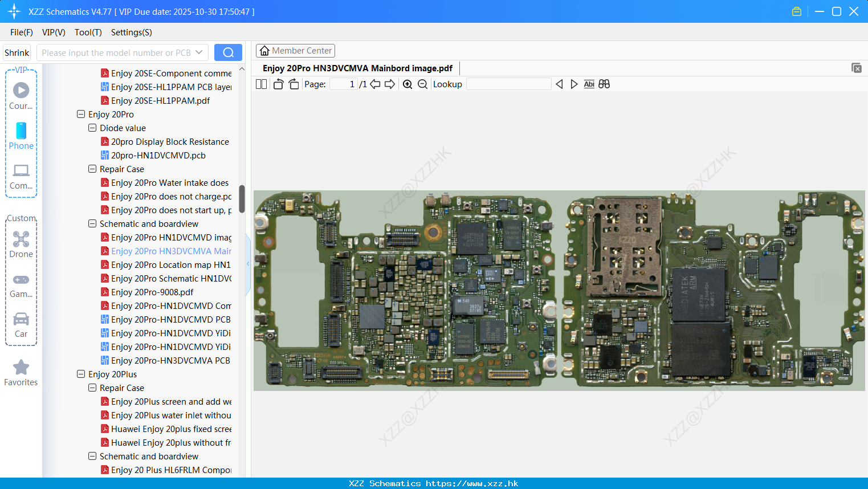The height and width of the screenshot is (489, 868).
Task: Open Enjoy 20Pro Location map HN1 file
Action: tap(166, 264)
